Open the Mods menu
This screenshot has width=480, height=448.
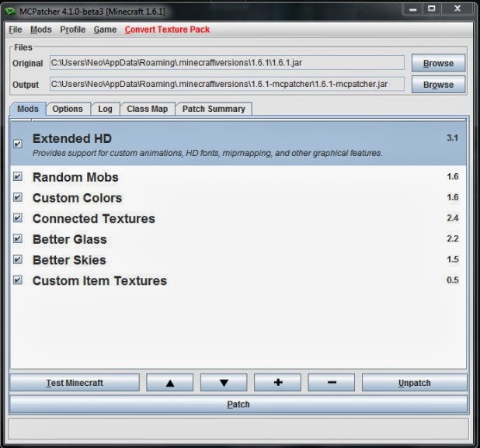tap(41, 30)
